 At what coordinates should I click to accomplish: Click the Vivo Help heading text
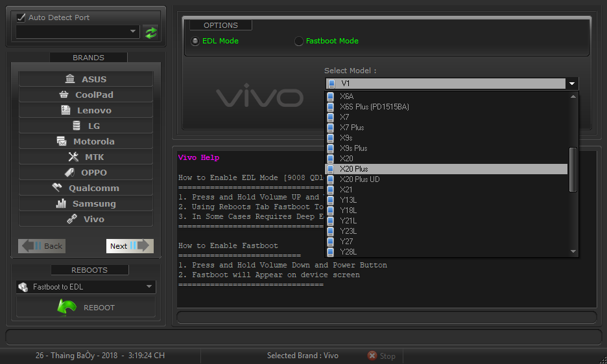(198, 157)
